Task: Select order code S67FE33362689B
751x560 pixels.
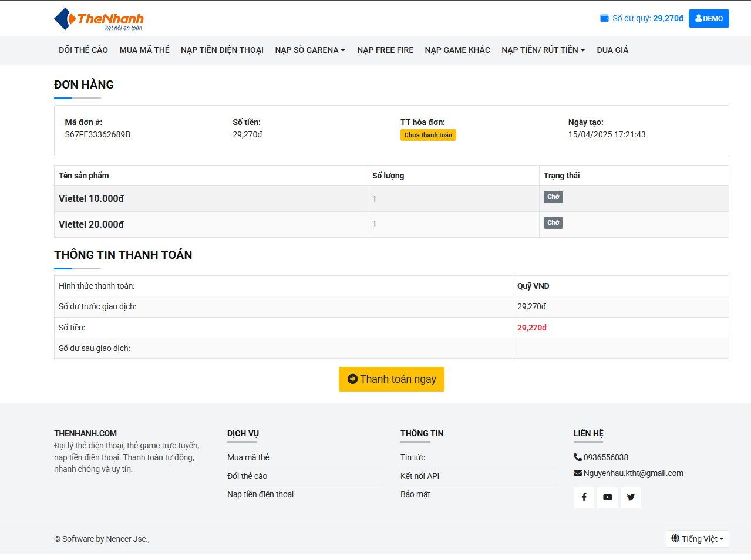Action: (97, 134)
